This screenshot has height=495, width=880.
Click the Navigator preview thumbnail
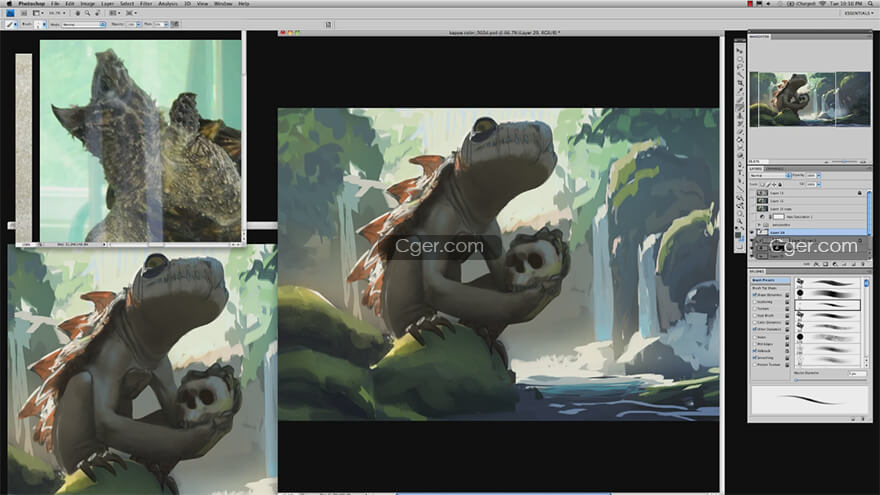pos(810,99)
